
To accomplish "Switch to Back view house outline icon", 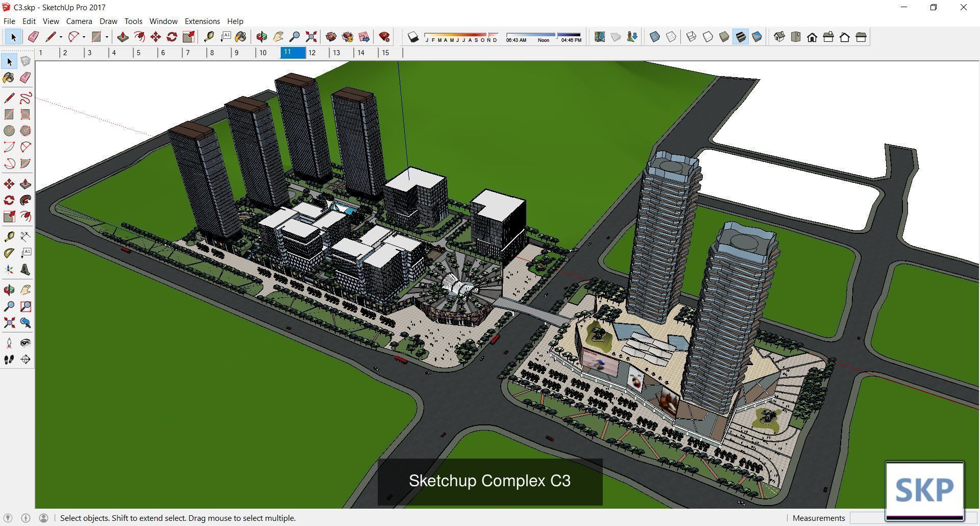I will tap(845, 37).
